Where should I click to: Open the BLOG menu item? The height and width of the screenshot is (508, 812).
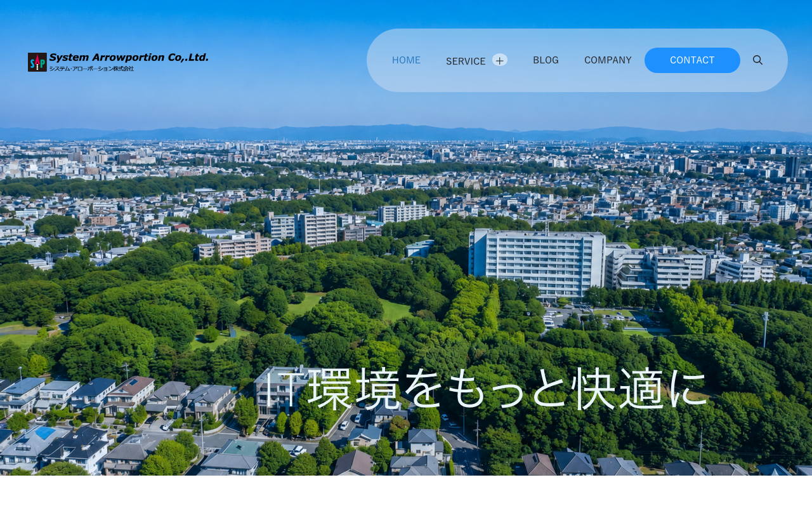pos(546,60)
